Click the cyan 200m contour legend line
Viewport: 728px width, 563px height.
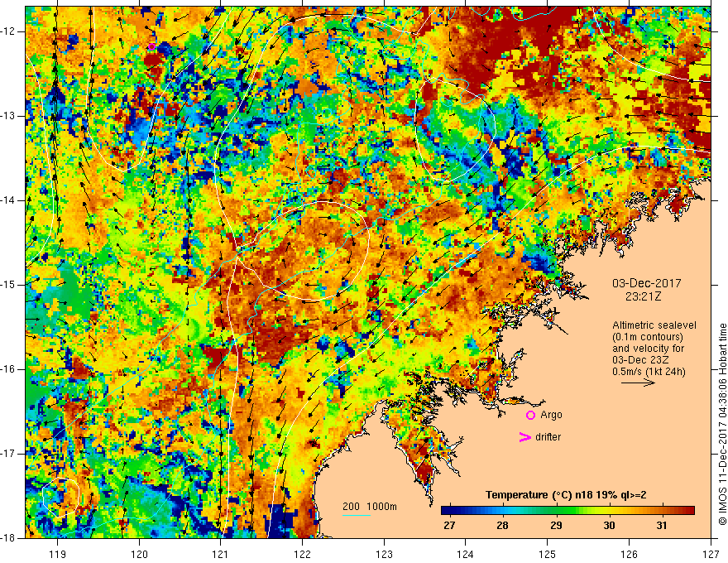357,515
